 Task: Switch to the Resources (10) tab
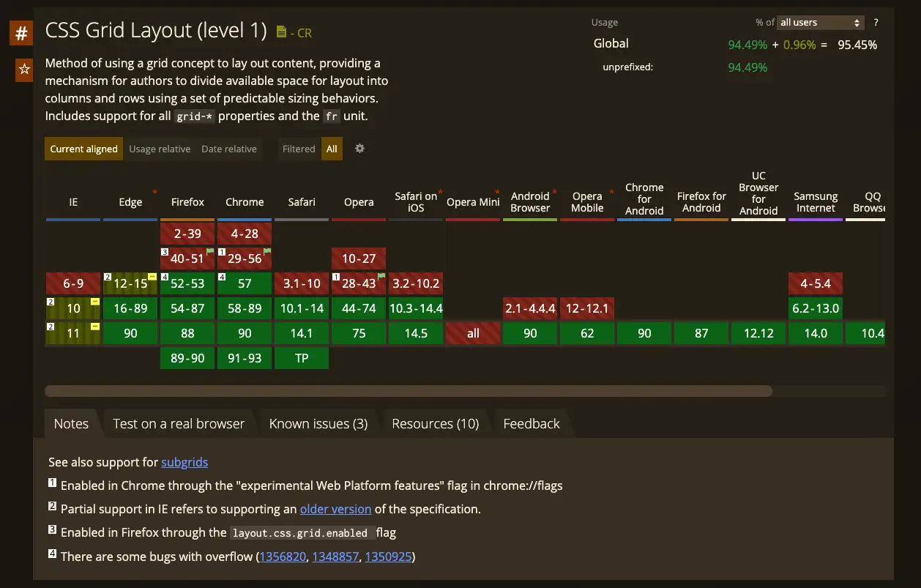pyautogui.click(x=435, y=423)
